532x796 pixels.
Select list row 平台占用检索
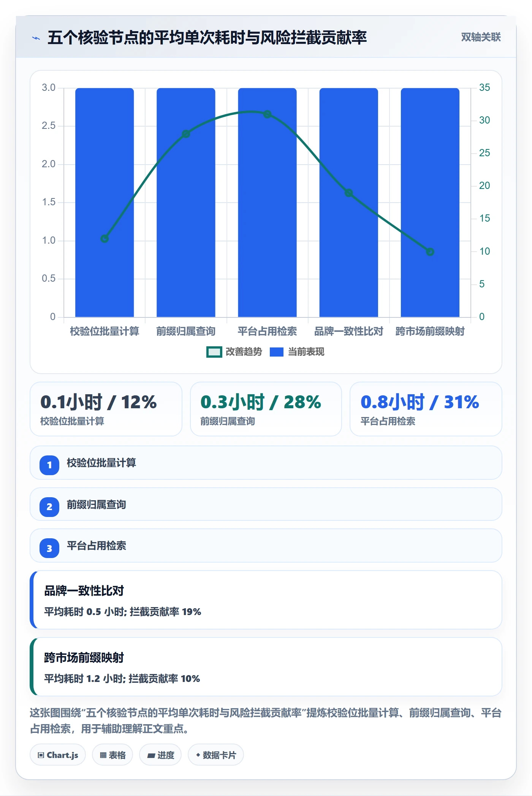coord(266,546)
